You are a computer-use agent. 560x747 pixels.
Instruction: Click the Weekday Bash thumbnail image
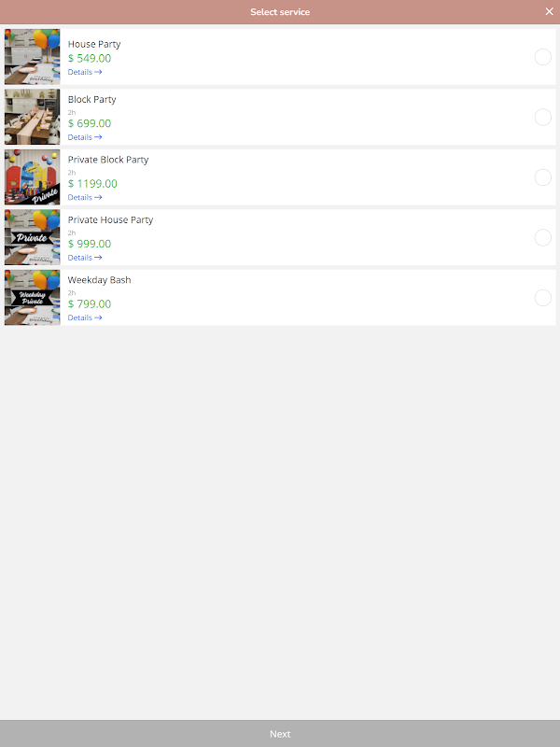pos(33,297)
